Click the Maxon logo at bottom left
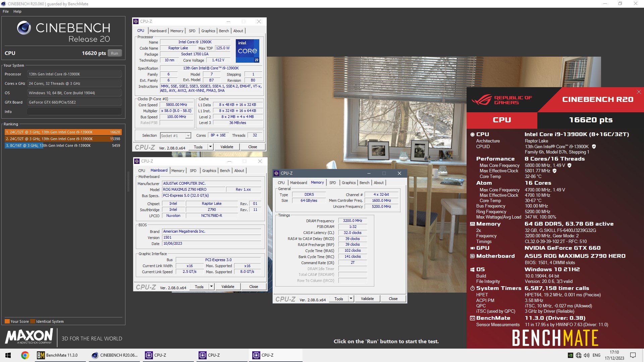The height and width of the screenshot is (362, 644). click(x=29, y=337)
